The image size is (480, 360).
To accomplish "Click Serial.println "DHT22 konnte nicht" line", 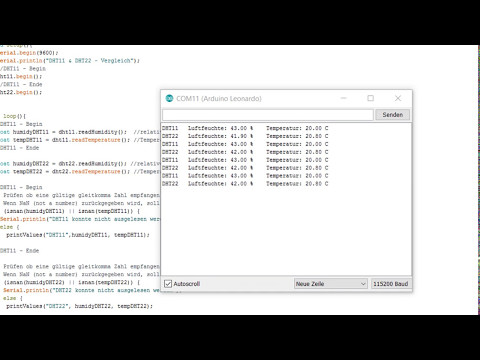I will (x=82, y=291).
